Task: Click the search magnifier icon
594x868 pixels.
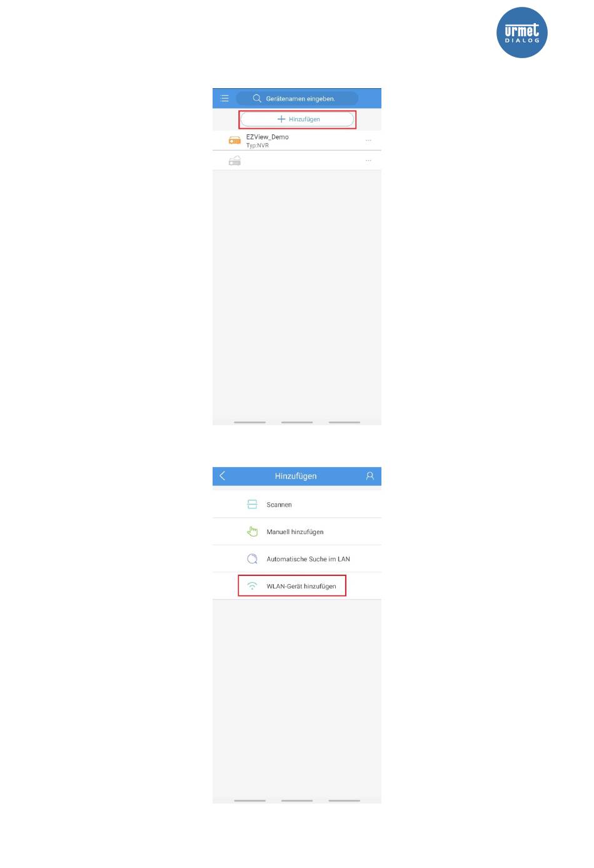Action: point(257,98)
